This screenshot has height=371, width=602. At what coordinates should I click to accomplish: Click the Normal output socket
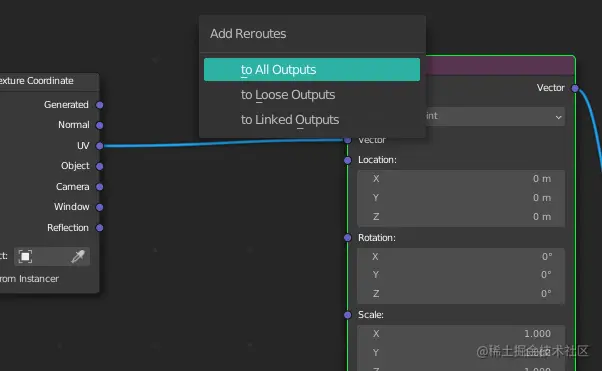pos(99,125)
